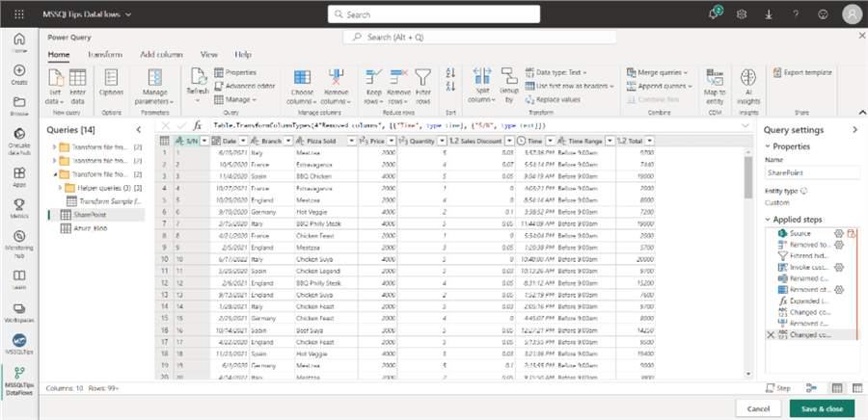Open the Get data tool

coord(57,87)
